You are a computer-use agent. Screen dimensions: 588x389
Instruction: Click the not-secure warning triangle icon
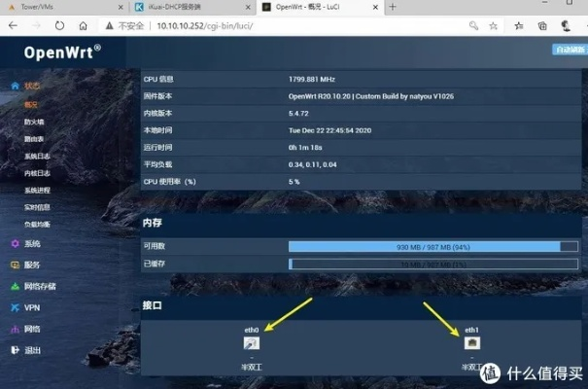(109, 25)
